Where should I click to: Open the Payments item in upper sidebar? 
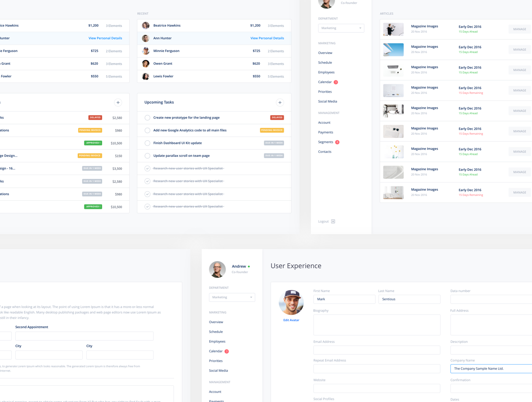(326, 132)
